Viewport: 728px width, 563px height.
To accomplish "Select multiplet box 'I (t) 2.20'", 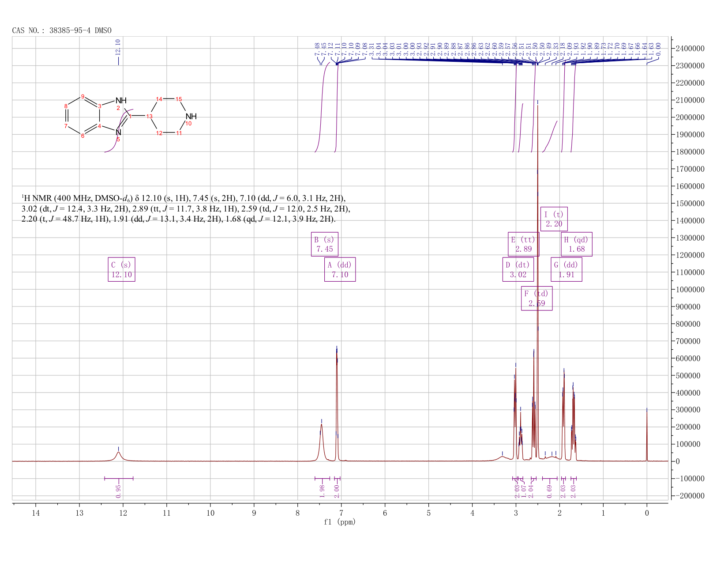I will (x=554, y=219).
